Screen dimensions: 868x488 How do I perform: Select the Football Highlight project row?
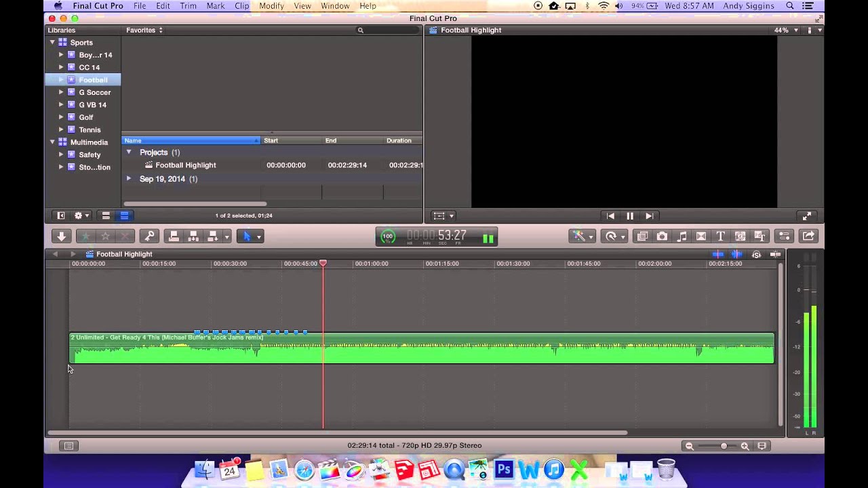(272, 165)
